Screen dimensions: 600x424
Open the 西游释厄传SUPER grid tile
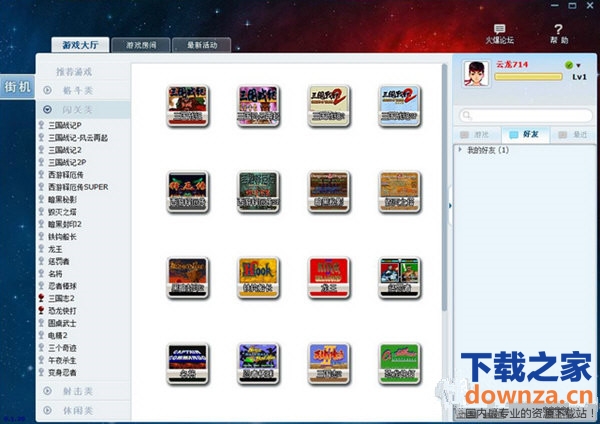click(x=258, y=192)
